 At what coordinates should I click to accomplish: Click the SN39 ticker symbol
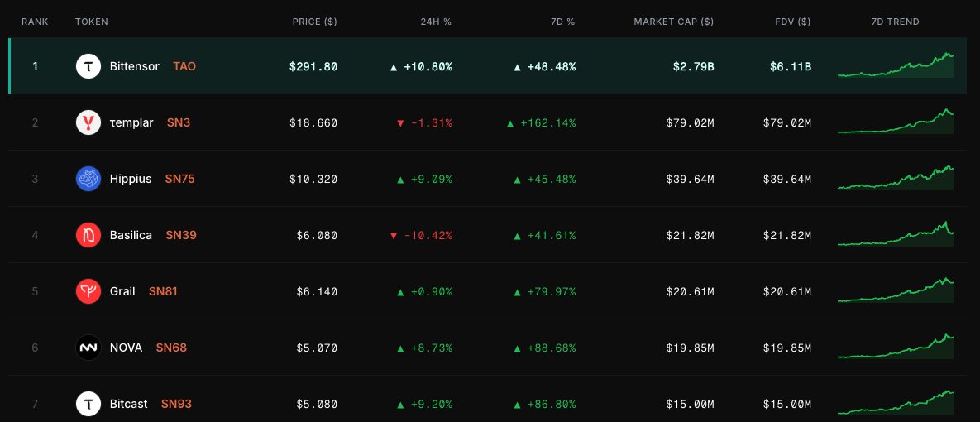tap(181, 235)
